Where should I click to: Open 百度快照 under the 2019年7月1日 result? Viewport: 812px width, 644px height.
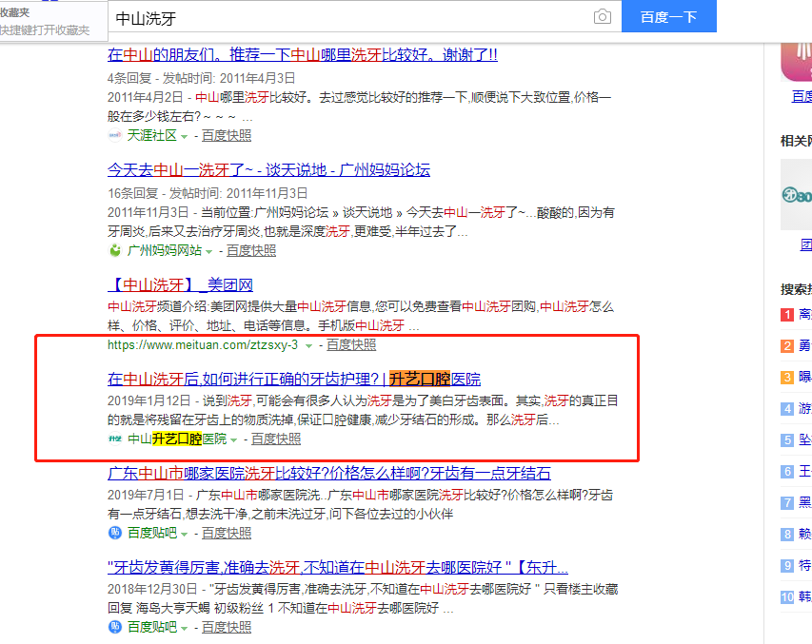227,533
